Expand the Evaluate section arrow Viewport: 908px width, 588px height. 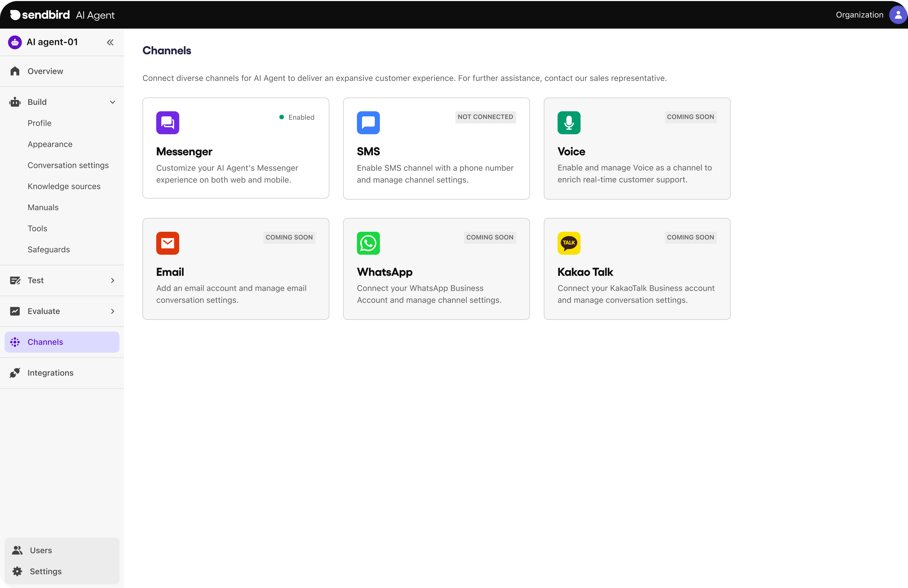tap(112, 311)
